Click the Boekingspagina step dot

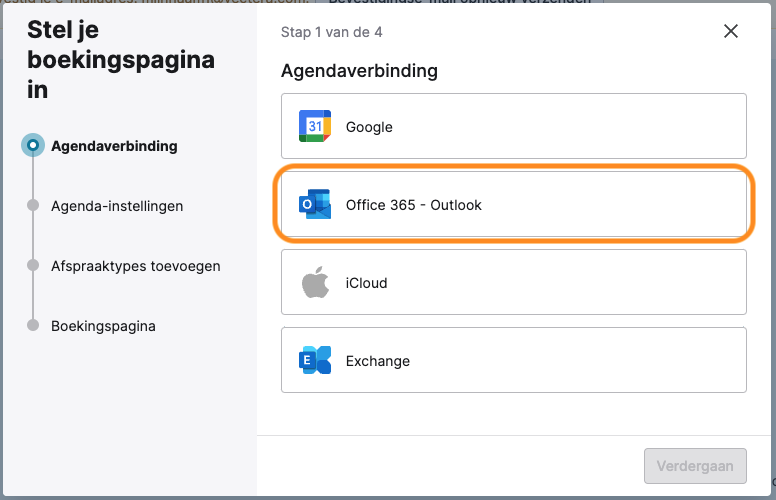coord(33,325)
